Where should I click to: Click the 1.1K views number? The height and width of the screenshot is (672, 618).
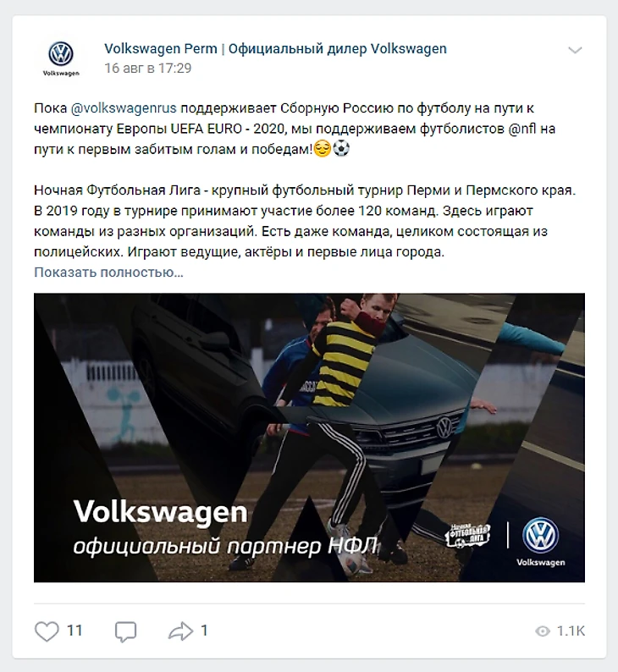[571, 631]
